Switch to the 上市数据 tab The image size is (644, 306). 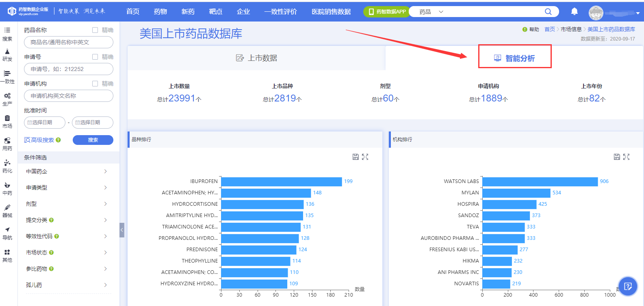pos(256,58)
